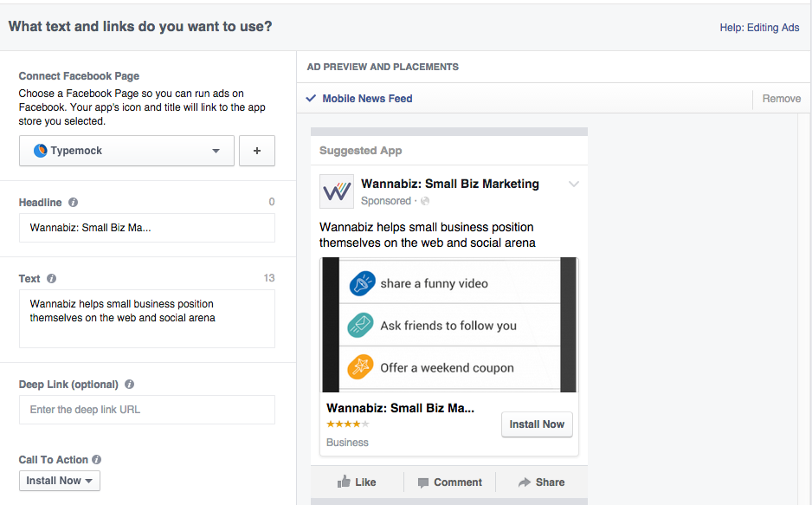Viewport: 812px width, 505px height.
Task: Add a new Facebook Page with plus button
Action: (257, 151)
